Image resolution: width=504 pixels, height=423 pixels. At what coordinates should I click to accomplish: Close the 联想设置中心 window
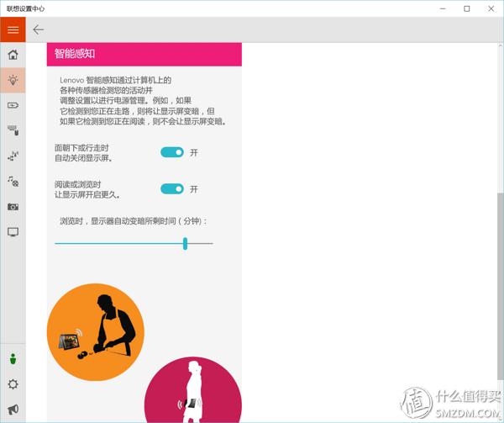click(491, 8)
